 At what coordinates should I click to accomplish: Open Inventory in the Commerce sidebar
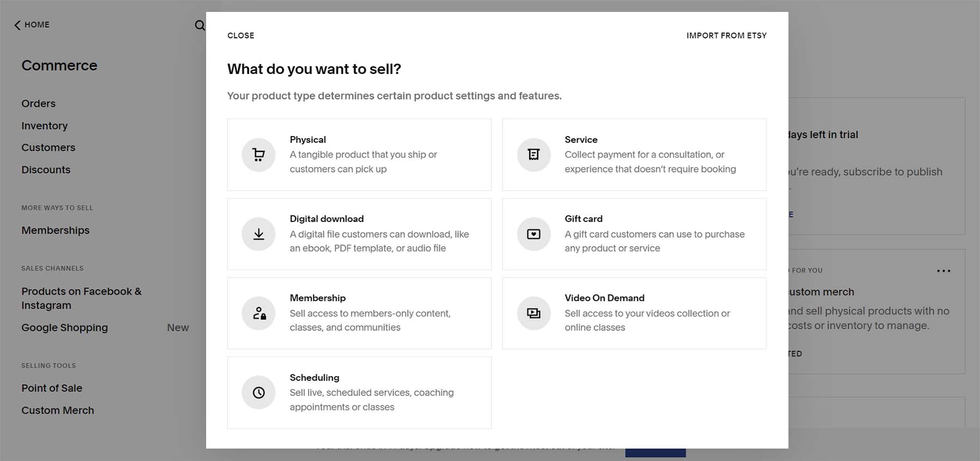tap(45, 126)
